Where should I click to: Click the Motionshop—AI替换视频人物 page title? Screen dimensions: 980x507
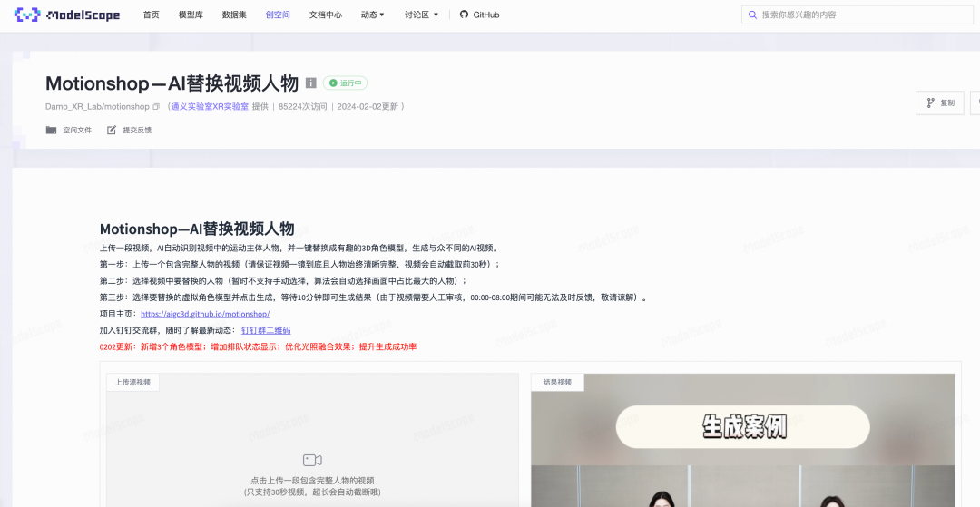(171, 83)
